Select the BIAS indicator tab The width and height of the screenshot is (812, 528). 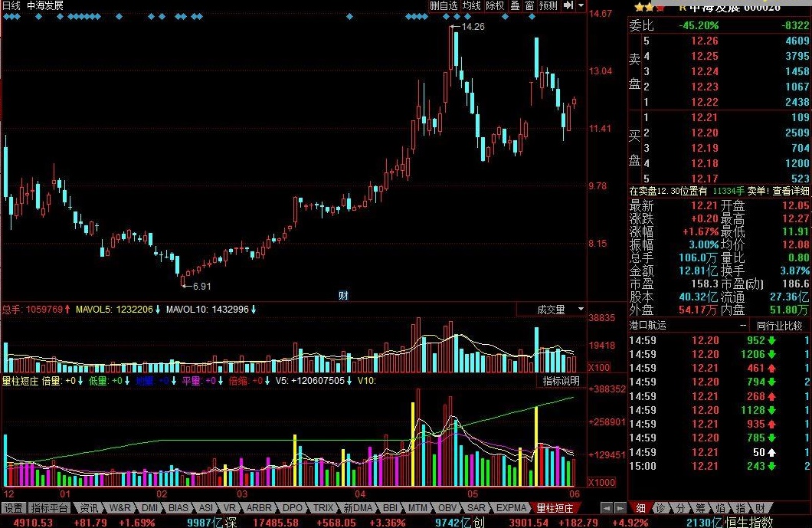click(x=178, y=508)
